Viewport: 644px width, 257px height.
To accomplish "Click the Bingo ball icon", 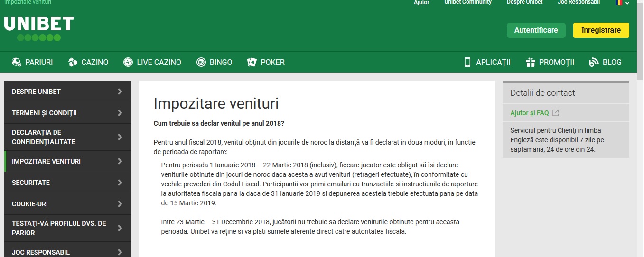I will (x=201, y=62).
